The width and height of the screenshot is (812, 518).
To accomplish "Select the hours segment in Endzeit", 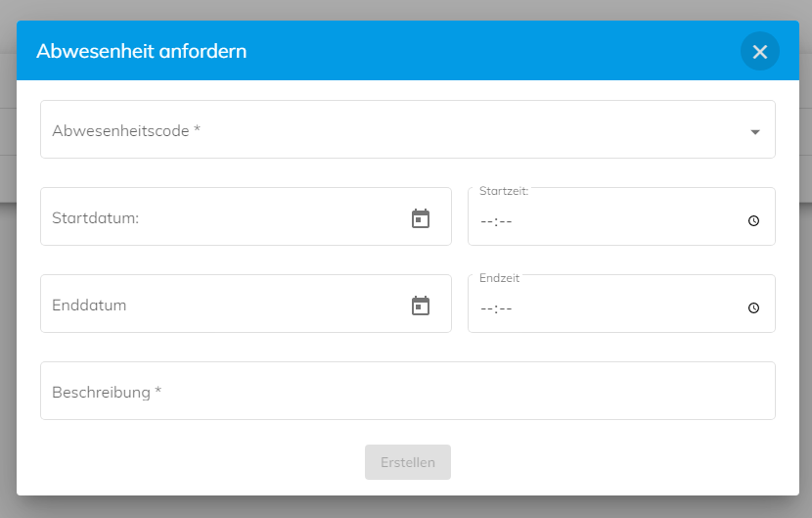I will [486, 309].
